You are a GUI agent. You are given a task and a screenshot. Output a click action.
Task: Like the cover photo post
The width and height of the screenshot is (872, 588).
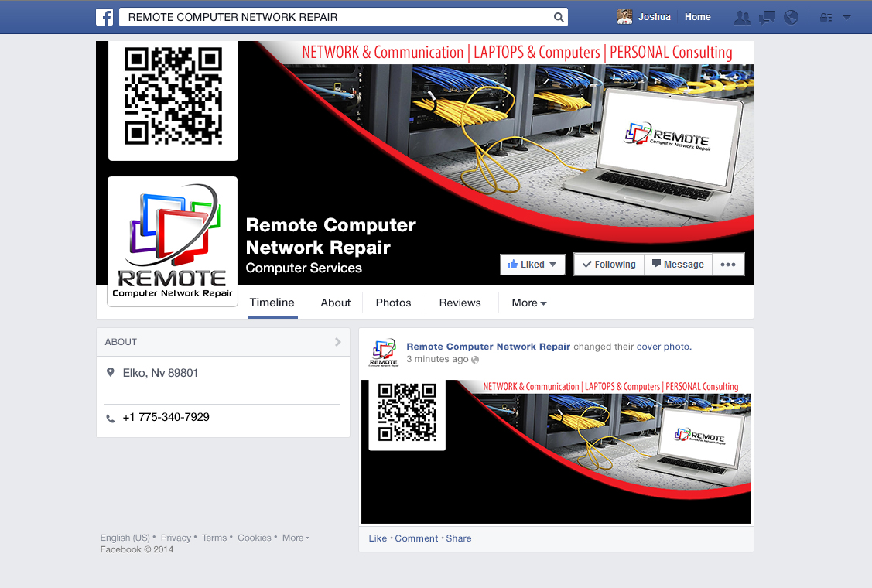(378, 538)
